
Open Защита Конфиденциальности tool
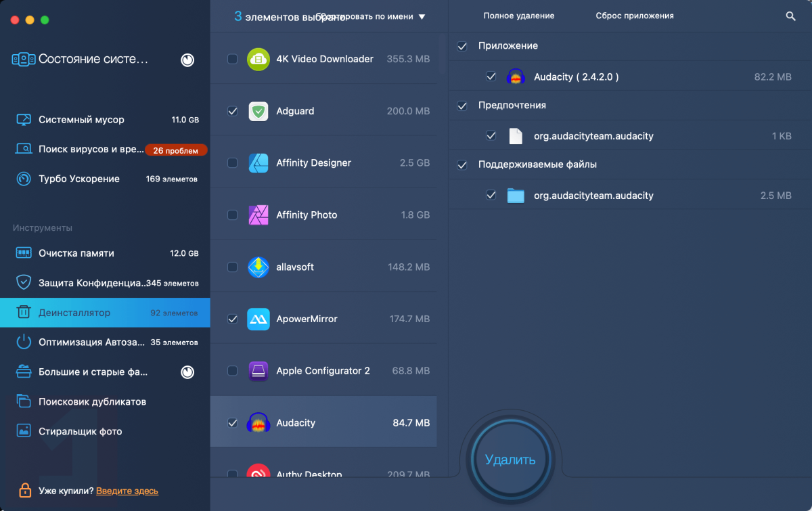point(105,283)
